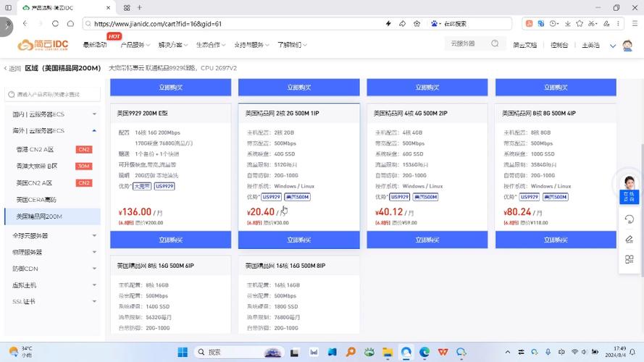
Task: Open 产品服务 dropdown menu
Action: pos(135,45)
